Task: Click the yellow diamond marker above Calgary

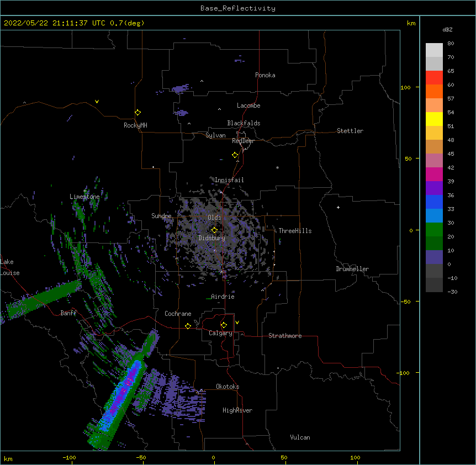Action: pyautogui.click(x=224, y=325)
